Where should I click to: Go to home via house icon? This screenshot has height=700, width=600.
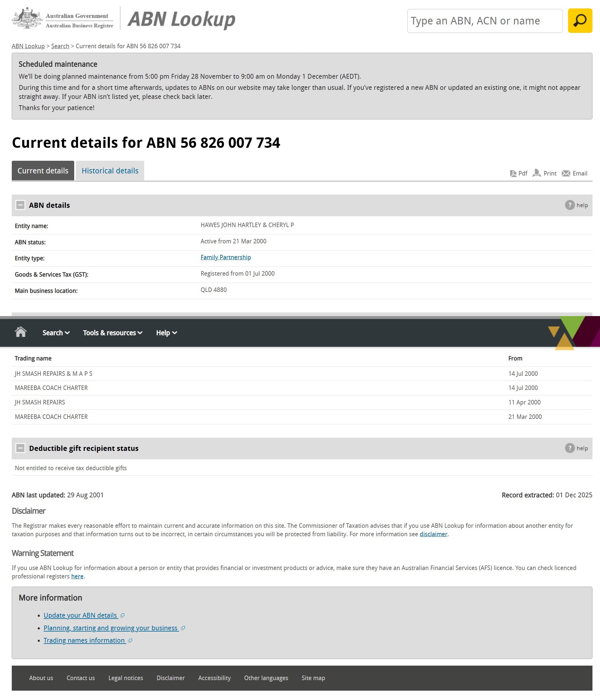coord(21,332)
